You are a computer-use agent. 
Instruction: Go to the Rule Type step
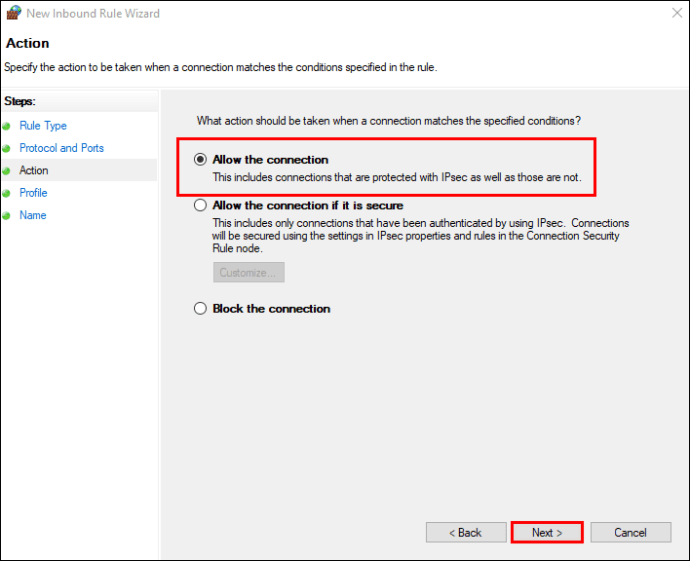point(43,126)
